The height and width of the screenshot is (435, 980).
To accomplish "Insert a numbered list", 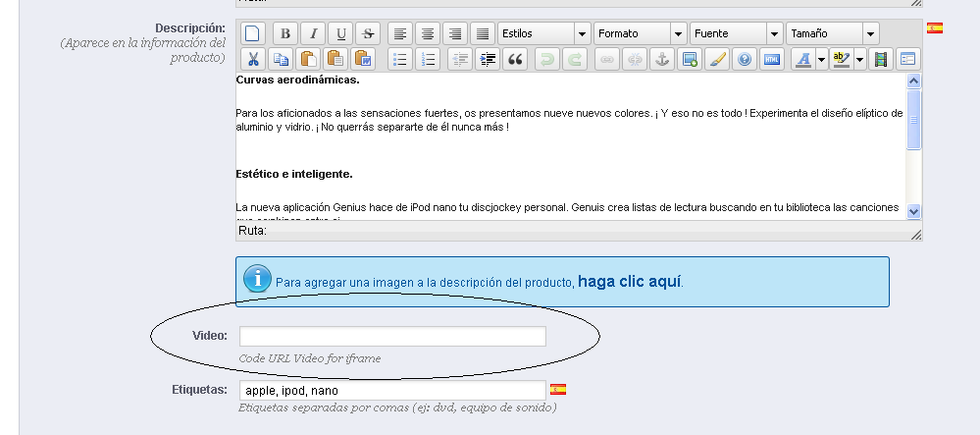I will (x=428, y=60).
